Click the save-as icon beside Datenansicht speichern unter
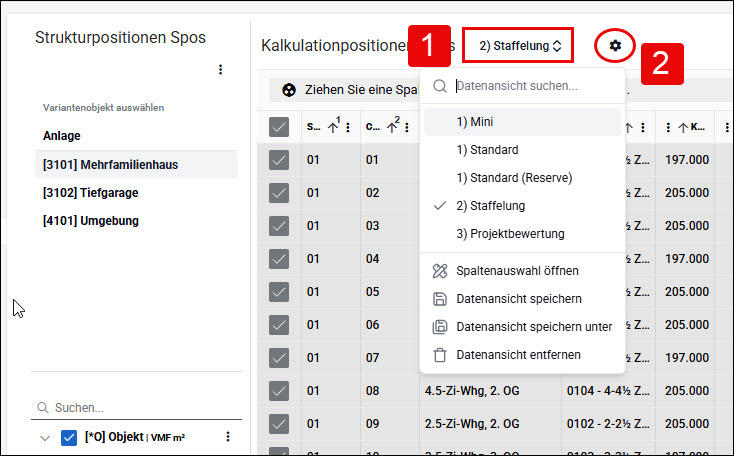 point(440,327)
